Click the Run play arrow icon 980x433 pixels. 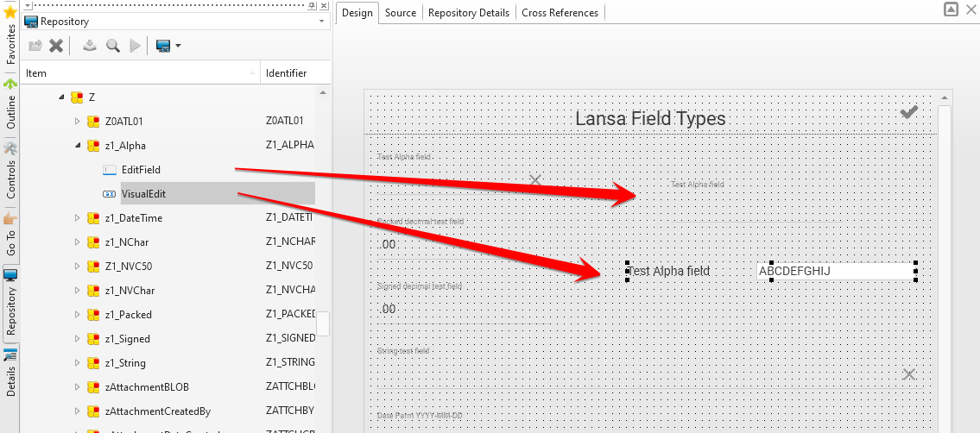(135, 46)
